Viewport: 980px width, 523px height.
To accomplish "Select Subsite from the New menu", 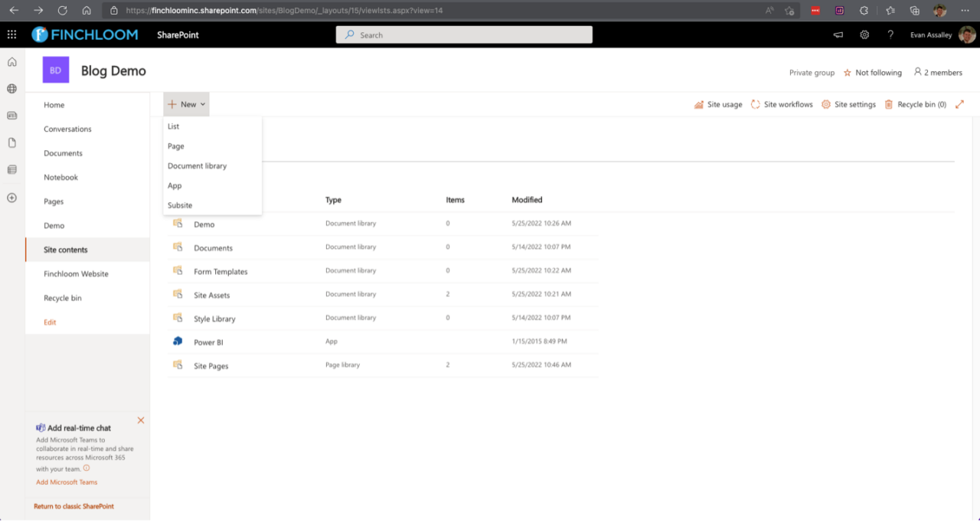I will pos(179,205).
